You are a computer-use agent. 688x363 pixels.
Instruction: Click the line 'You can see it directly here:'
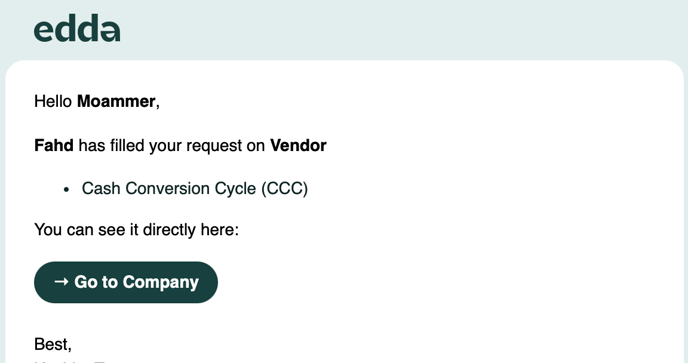click(136, 230)
